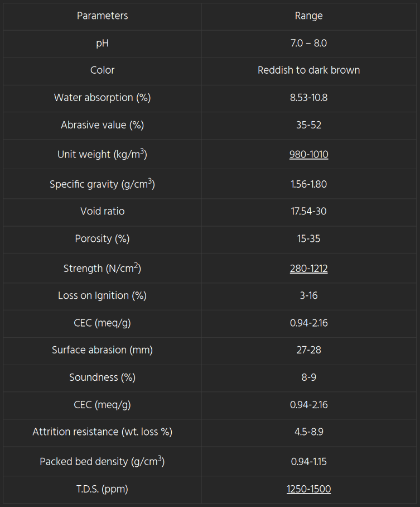This screenshot has height=507, width=420.
Task: Select the Surface abrasion (mm) label
Action: coord(102,350)
